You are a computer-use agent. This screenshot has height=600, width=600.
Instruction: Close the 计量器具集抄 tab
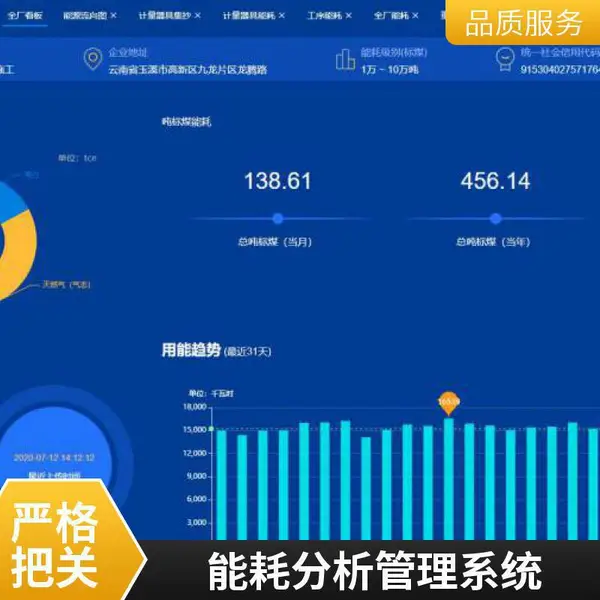point(197,16)
